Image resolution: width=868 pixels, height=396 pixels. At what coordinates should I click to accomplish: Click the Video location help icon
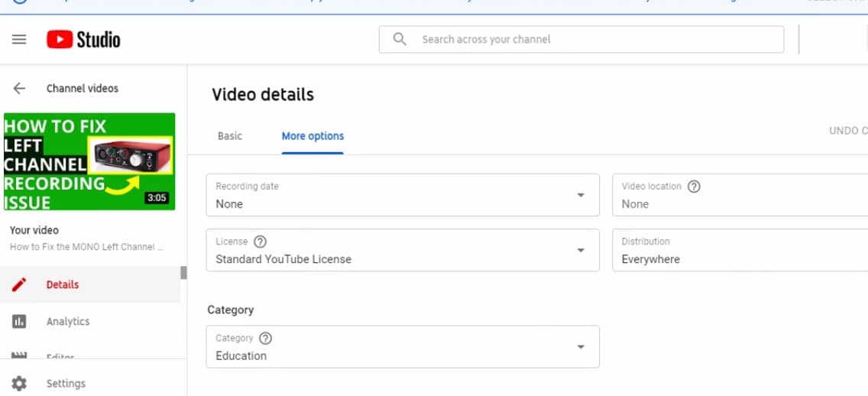tap(694, 187)
